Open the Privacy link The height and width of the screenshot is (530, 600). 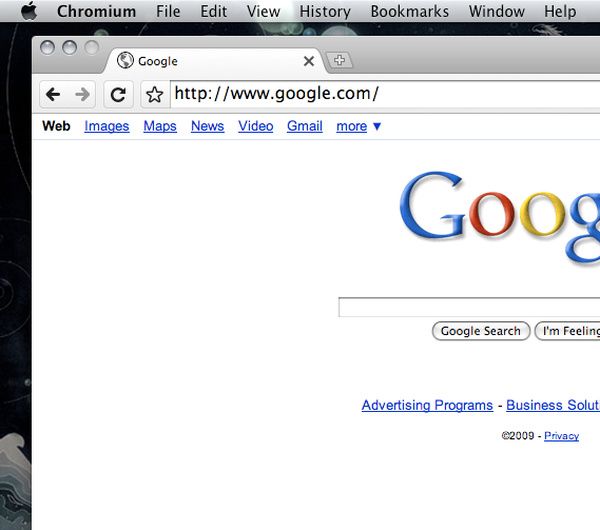tap(561, 436)
